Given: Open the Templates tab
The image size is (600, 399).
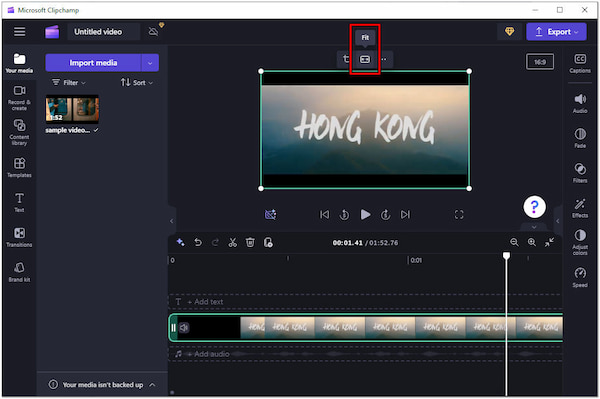Looking at the screenshot, I should (19, 168).
